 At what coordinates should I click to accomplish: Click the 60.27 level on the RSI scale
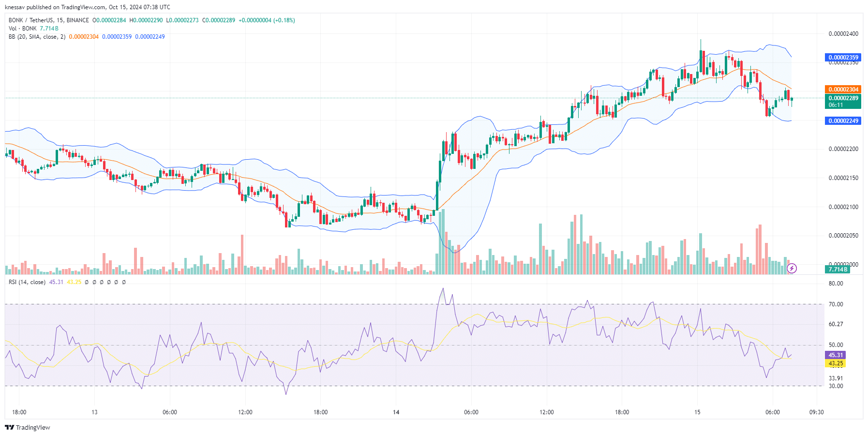pyautogui.click(x=836, y=324)
